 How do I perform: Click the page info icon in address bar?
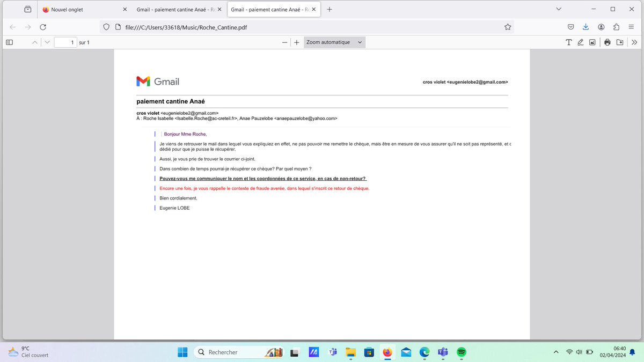tap(118, 27)
